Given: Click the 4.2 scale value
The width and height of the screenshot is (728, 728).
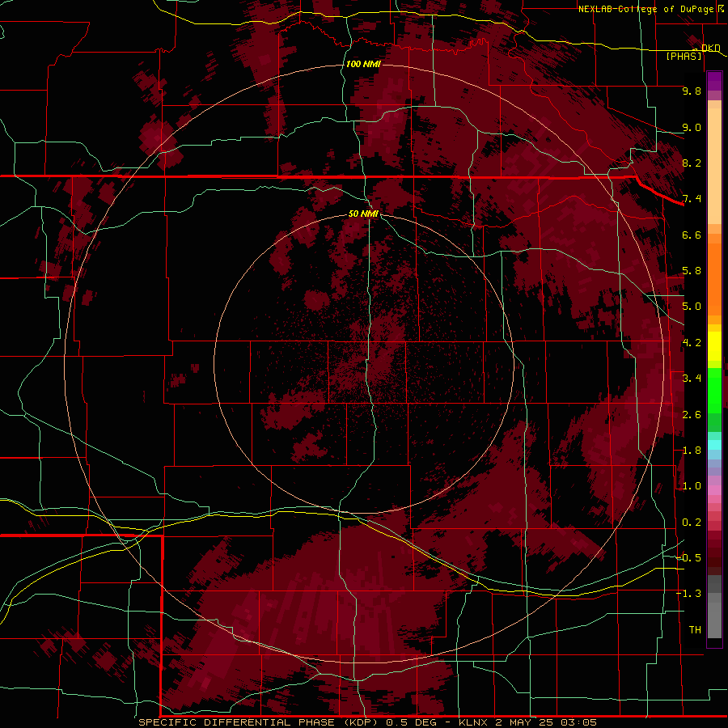Looking at the screenshot, I should point(692,343).
